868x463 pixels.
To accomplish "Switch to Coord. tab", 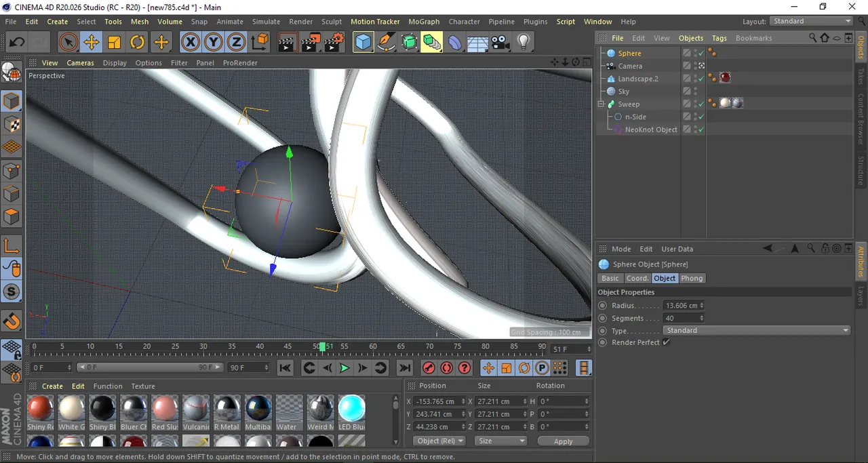I will pyautogui.click(x=637, y=278).
